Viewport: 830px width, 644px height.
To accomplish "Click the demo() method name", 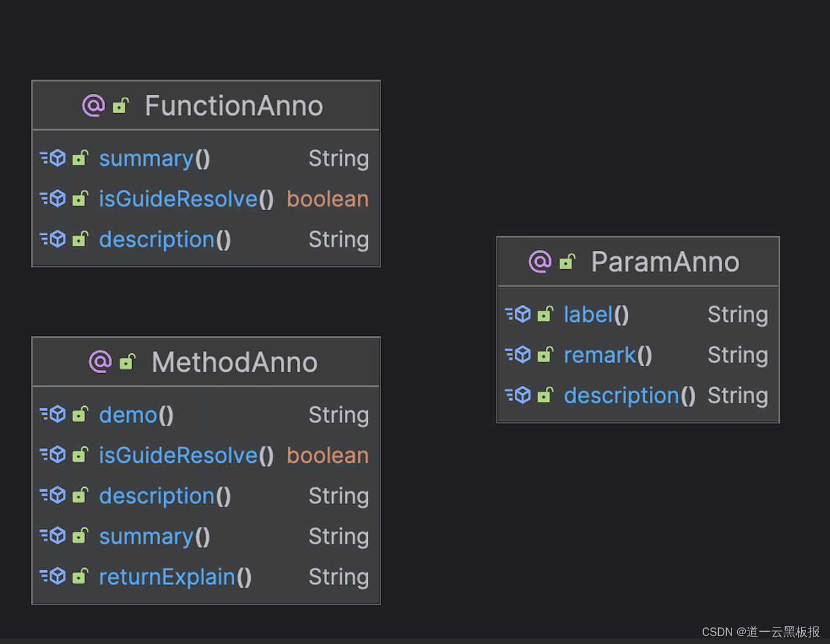I will tap(136, 415).
